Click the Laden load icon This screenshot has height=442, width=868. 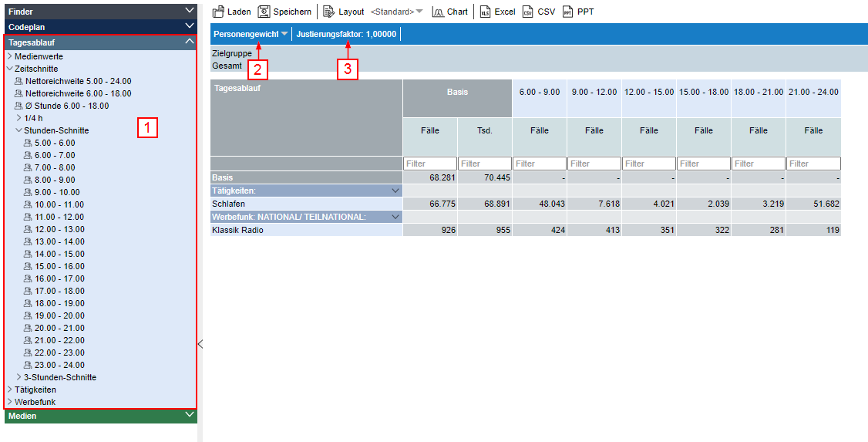[x=218, y=12]
